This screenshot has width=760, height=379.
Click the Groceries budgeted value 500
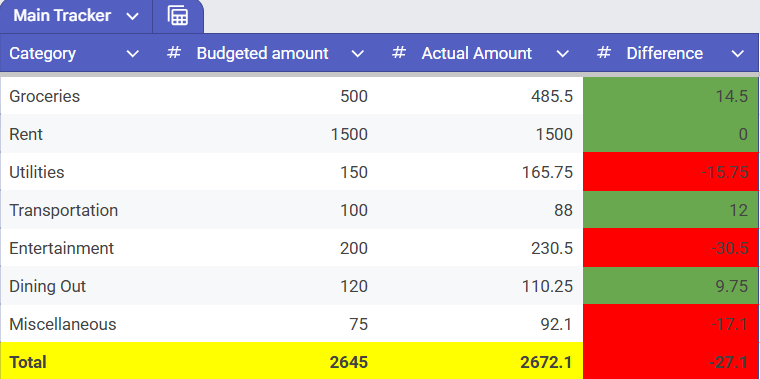tap(354, 96)
